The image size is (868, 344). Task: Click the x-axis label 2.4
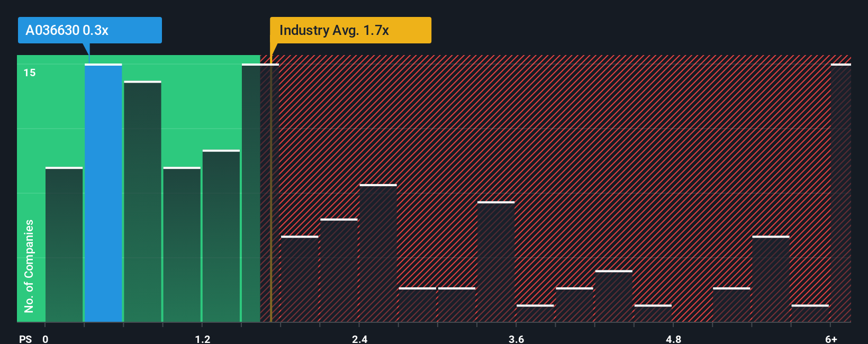[x=360, y=339]
